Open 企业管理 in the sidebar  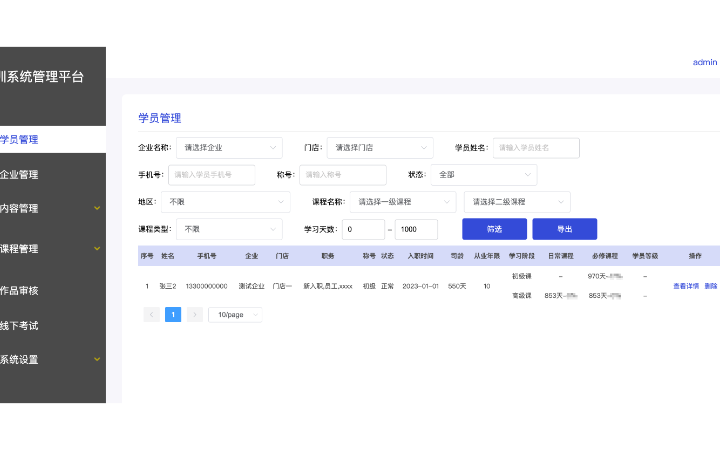click(19, 174)
